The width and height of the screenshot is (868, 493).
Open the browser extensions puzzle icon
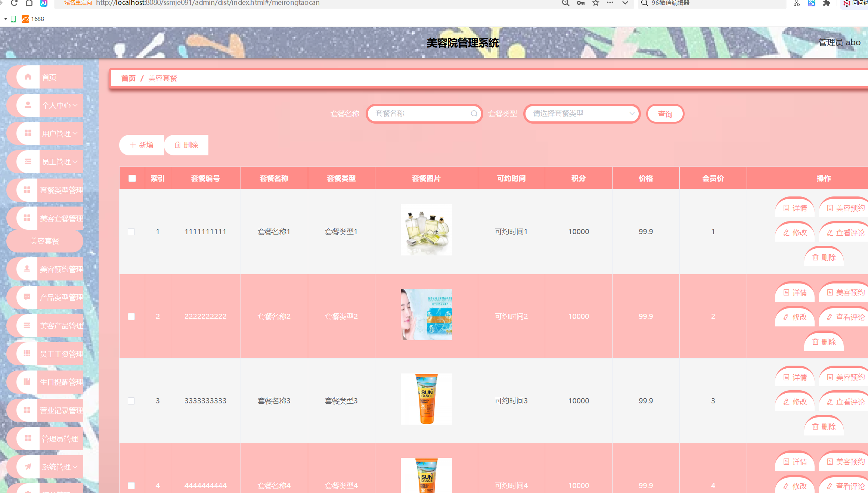pyautogui.click(x=827, y=3)
